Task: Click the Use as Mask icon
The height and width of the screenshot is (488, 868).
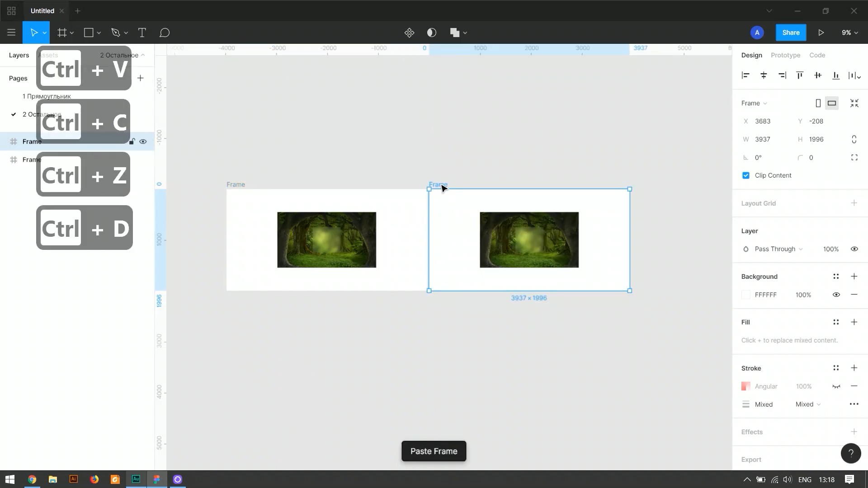Action: click(x=432, y=33)
